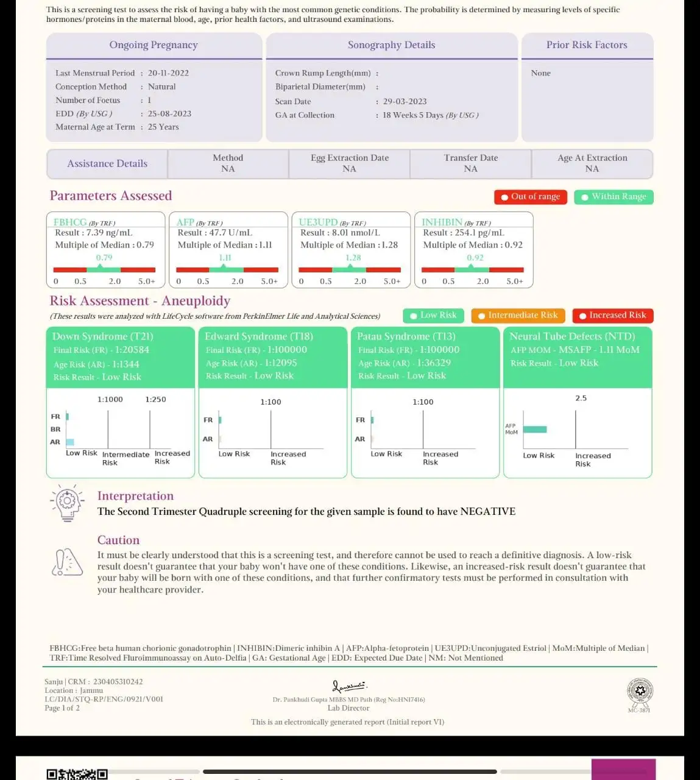
Task: Select the red 'Out of range' legend badge
Action: point(531,197)
